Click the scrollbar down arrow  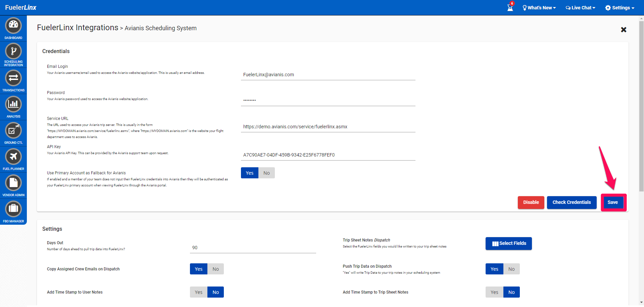pos(641,302)
